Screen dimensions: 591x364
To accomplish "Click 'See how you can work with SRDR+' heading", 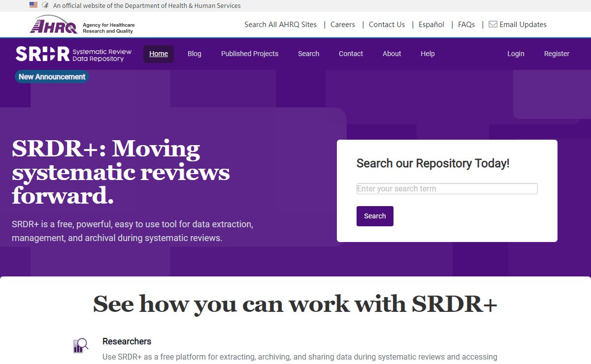I will click(295, 303).
